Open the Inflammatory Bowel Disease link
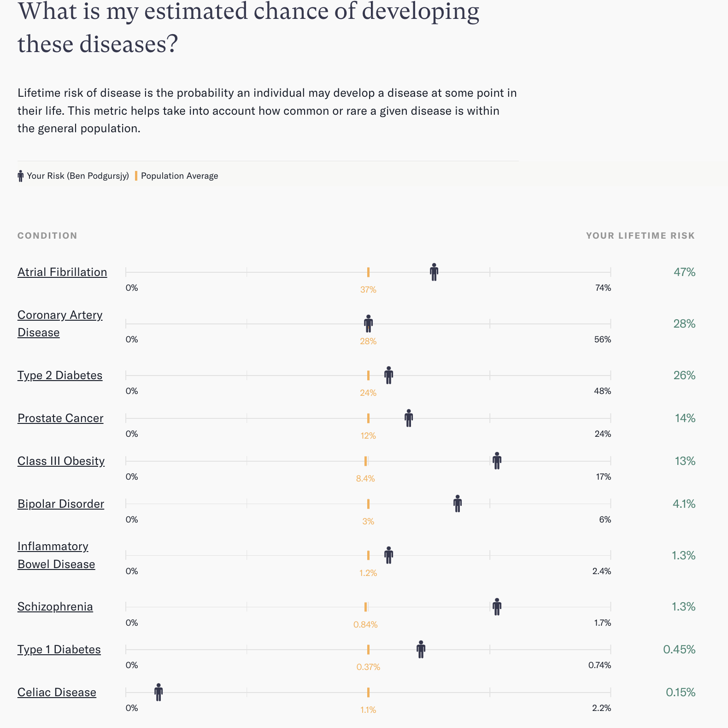This screenshot has height=728, width=728. (56, 555)
